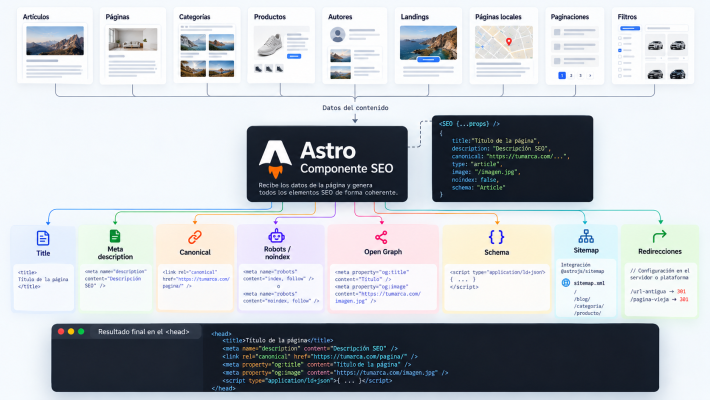The image size is (710, 400).
Task: Click the blue button atop the Filtros sidebar
Action: point(630,28)
